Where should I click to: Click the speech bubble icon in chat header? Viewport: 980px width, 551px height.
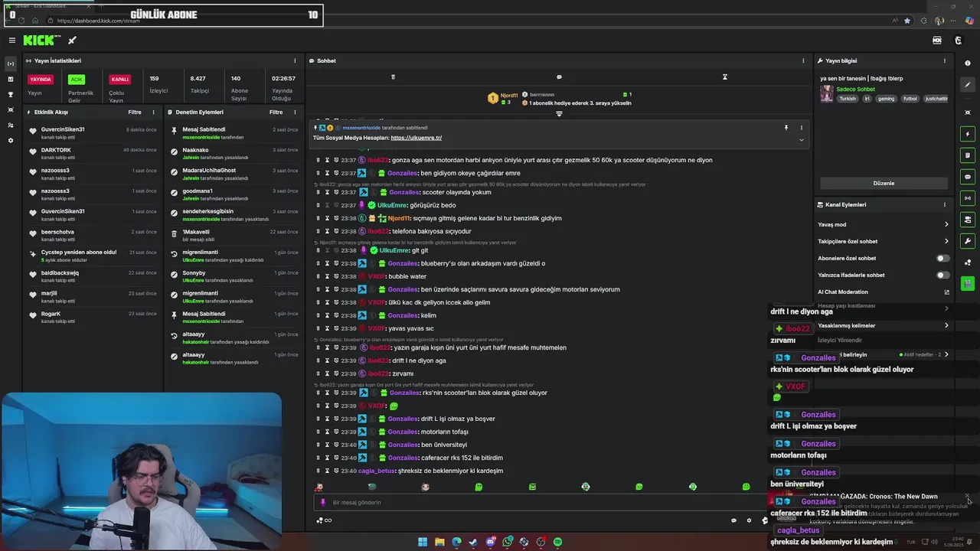click(559, 77)
